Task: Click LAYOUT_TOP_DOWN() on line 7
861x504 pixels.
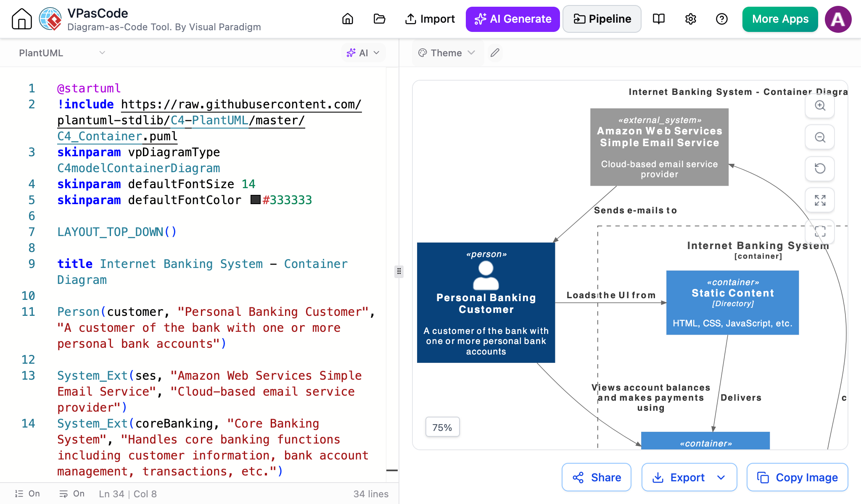Action: click(x=117, y=232)
